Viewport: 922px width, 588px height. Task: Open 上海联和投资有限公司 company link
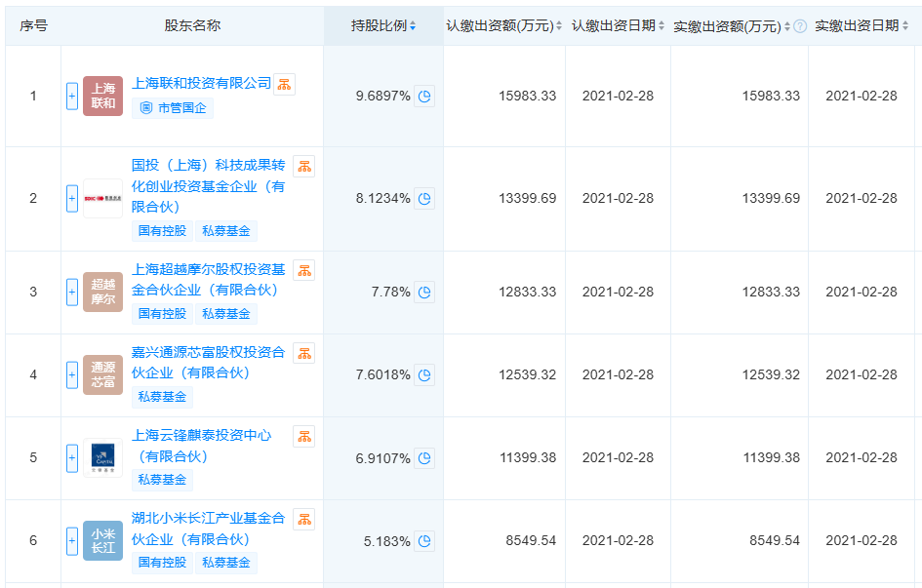click(201, 84)
